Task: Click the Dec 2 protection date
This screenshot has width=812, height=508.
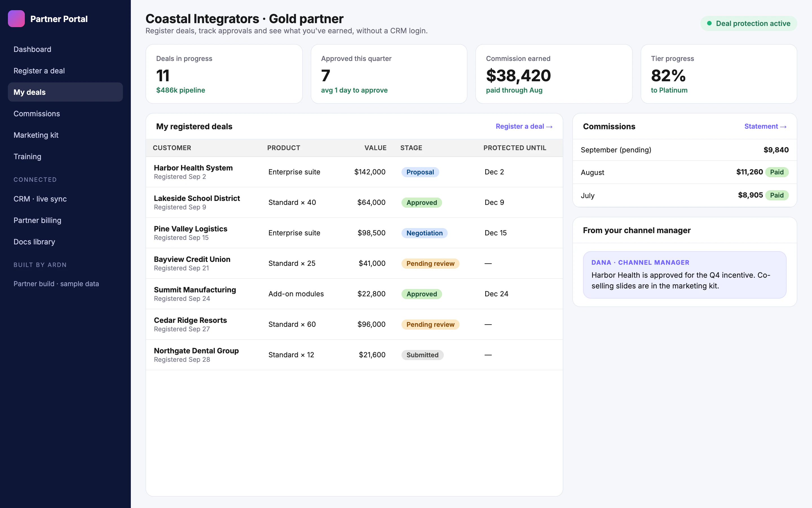Action: pos(494,172)
